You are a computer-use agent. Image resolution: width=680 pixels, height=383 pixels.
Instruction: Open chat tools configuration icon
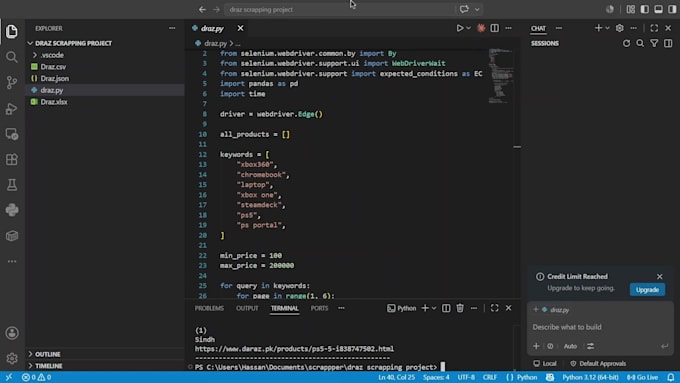tap(590, 346)
